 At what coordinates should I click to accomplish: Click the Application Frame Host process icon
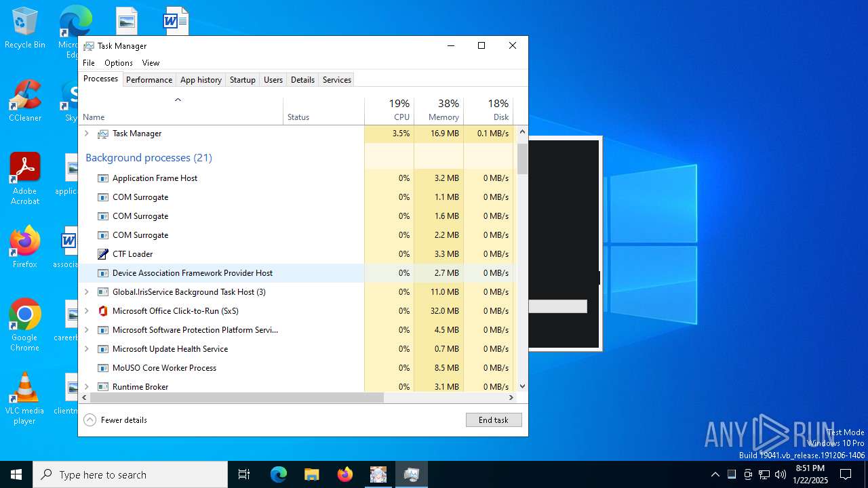103,178
